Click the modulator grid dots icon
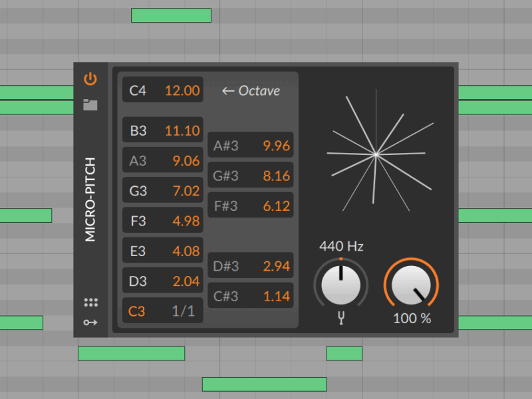This screenshot has width=532, height=399. [91, 303]
